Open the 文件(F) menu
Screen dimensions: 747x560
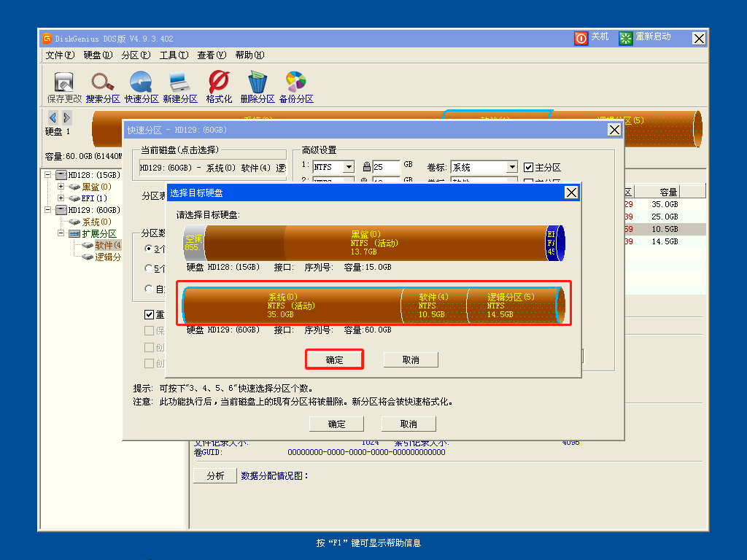pos(60,55)
